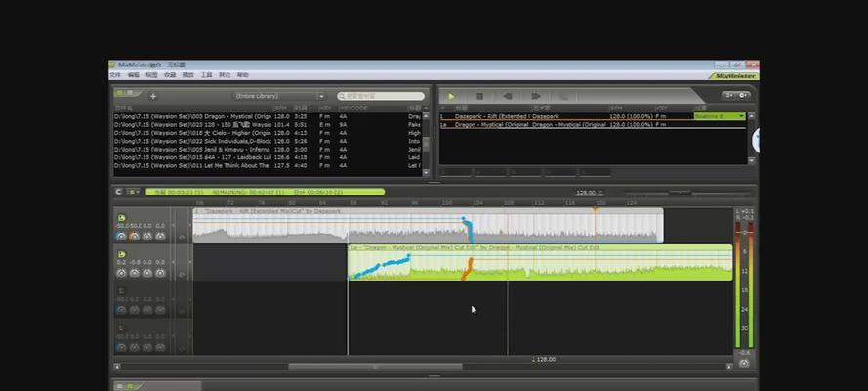Viewport: 868px width, 391px height.
Task: Open the 文件 (File) menu
Action: (x=114, y=75)
